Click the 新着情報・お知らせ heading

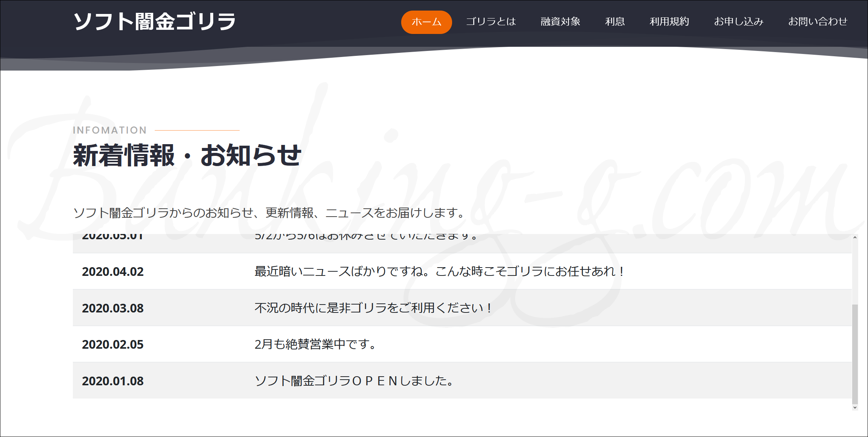pos(187,155)
